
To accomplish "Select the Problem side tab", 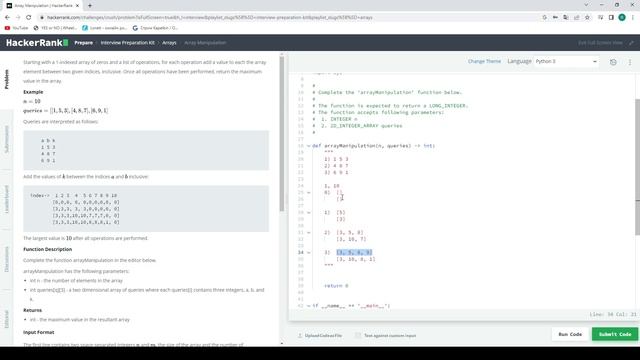I will pos(7,79).
